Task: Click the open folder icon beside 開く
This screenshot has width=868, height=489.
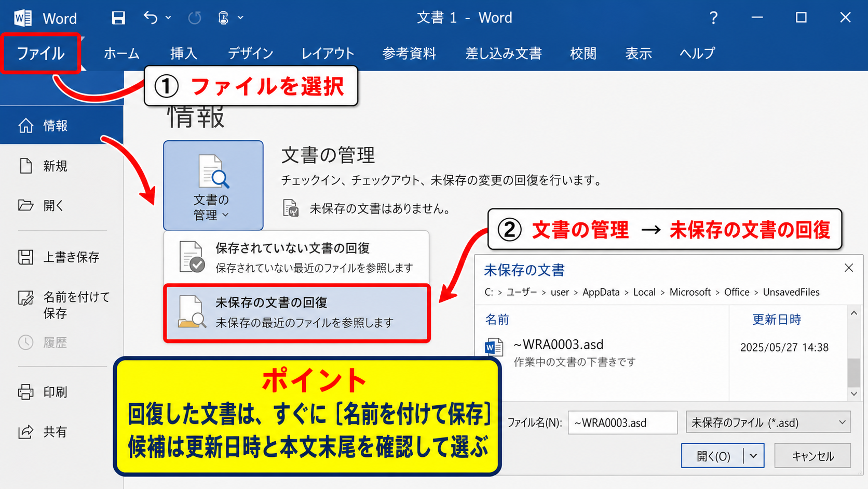Action: (x=25, y=205)
